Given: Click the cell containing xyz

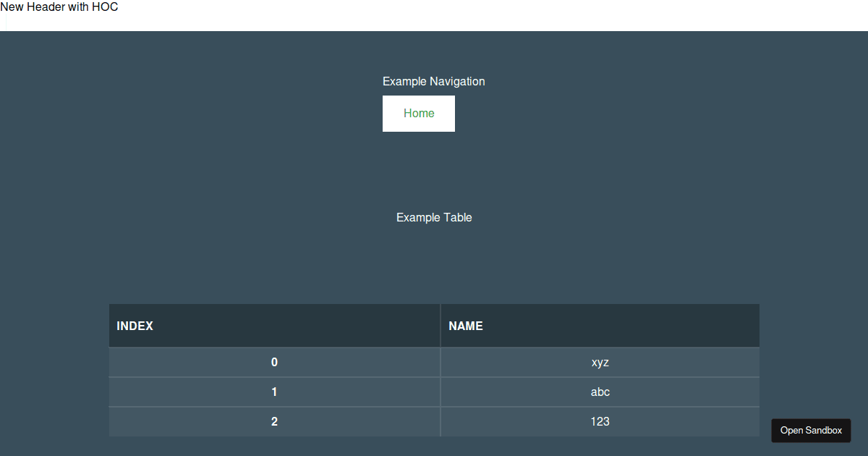Looking at the screenshot, I should point(600,362).
